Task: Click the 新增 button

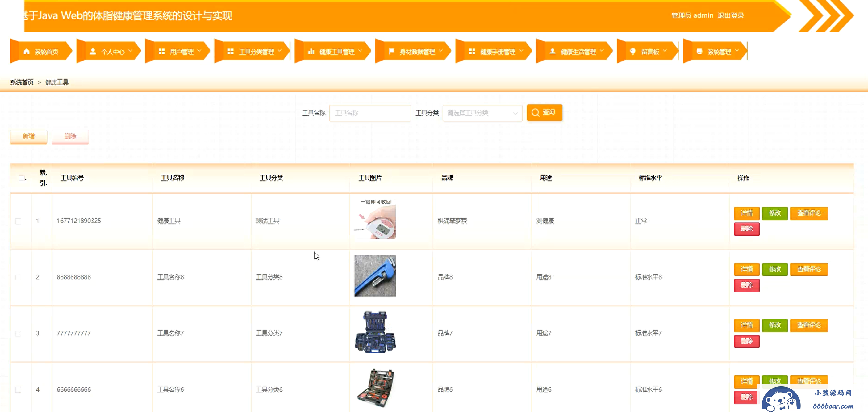Action: click(x=29, y=137)
